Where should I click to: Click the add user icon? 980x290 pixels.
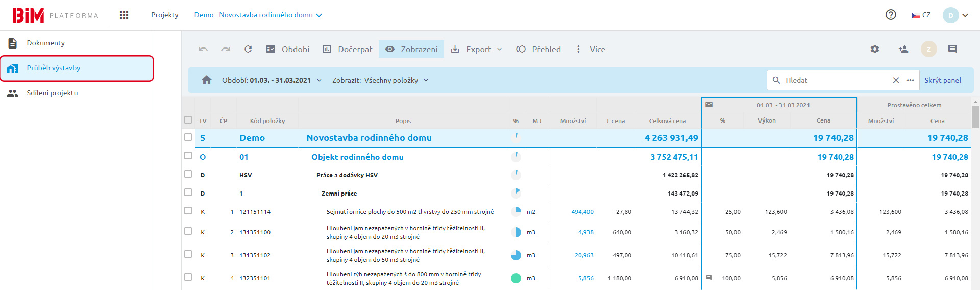[903, 50]
